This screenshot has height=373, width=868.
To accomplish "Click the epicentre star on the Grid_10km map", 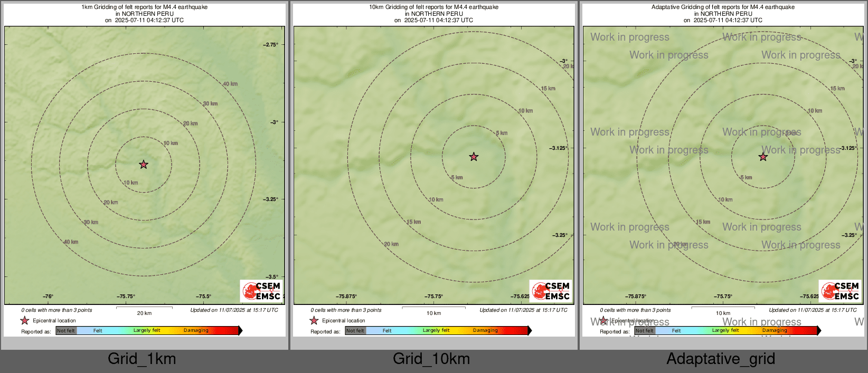I will pos(474,157).
